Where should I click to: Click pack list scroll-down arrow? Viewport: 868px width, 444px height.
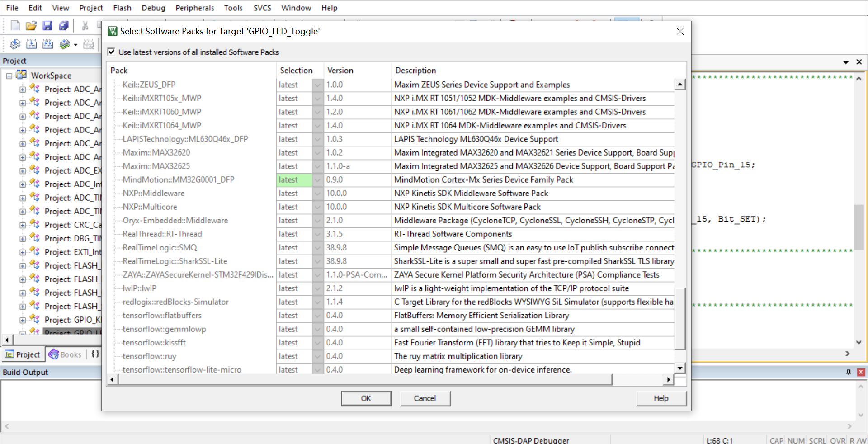pos(679,368)
